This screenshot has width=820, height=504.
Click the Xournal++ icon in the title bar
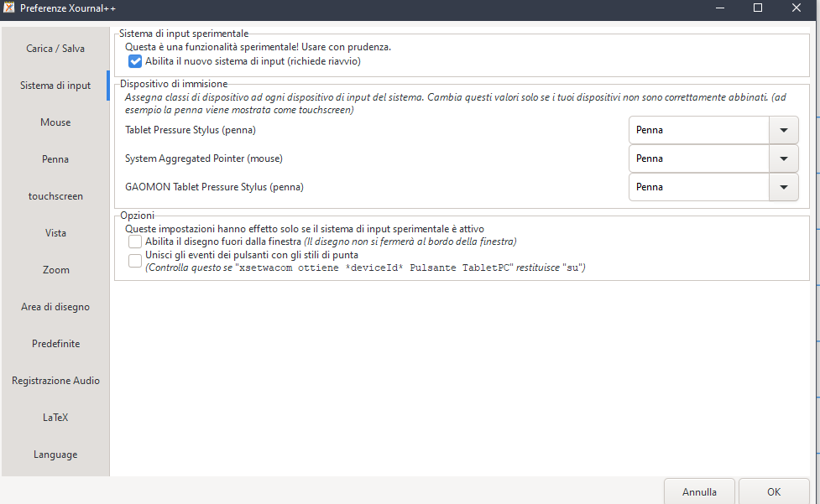[x=9, y=8]
